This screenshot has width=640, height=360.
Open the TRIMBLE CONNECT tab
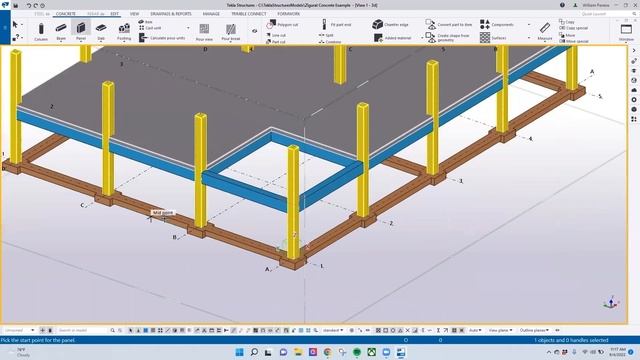(x=249, y=14)
